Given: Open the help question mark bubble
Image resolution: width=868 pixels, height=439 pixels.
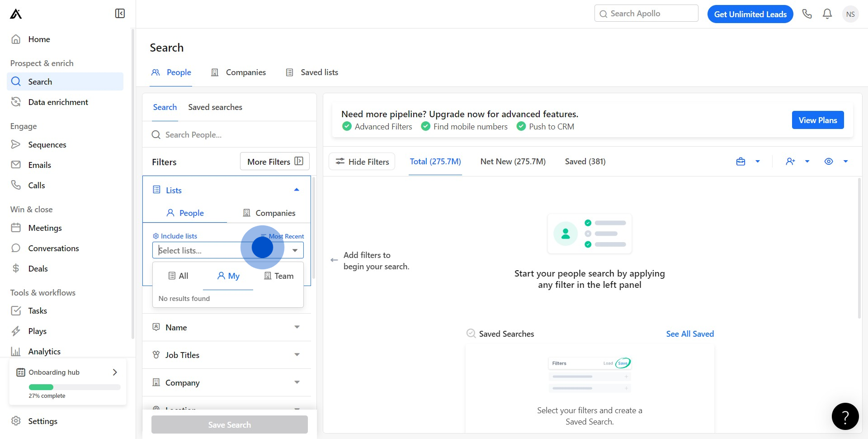Looking at the screenshot, I should [x=845, y=416].
